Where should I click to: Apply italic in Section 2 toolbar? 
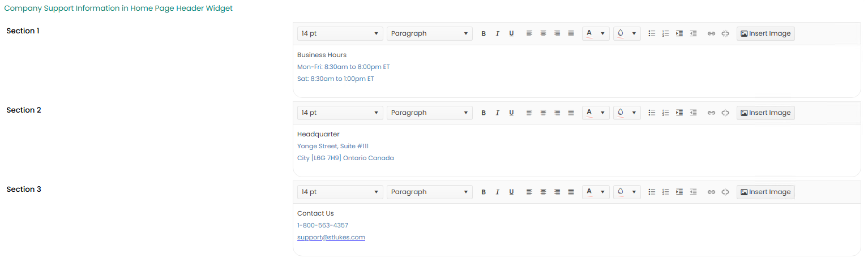[x=498, y=113]
